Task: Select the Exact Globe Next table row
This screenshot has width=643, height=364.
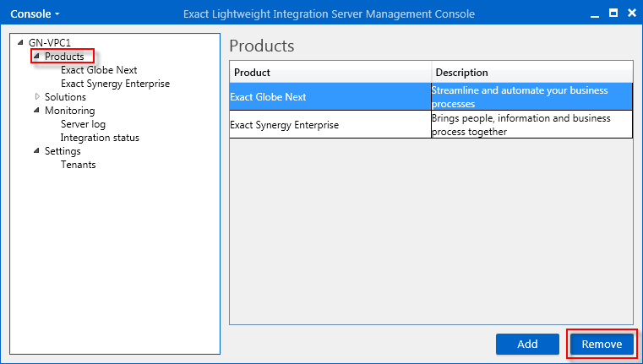Action: click(431, 97)
